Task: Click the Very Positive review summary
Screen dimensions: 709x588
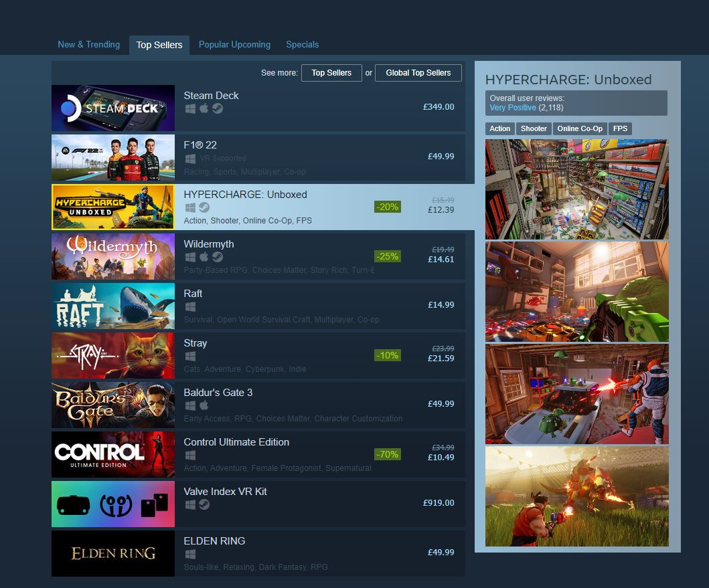Action: (512, 108)
